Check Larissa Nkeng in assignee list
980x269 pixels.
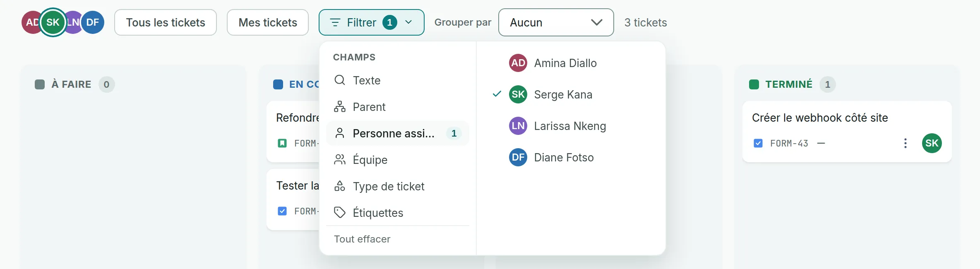point(571,126)
